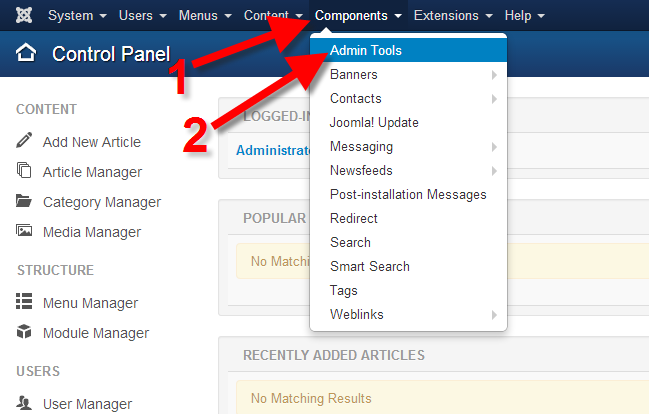Click the Article Manager stacked-pages icon

pos(24,171)
